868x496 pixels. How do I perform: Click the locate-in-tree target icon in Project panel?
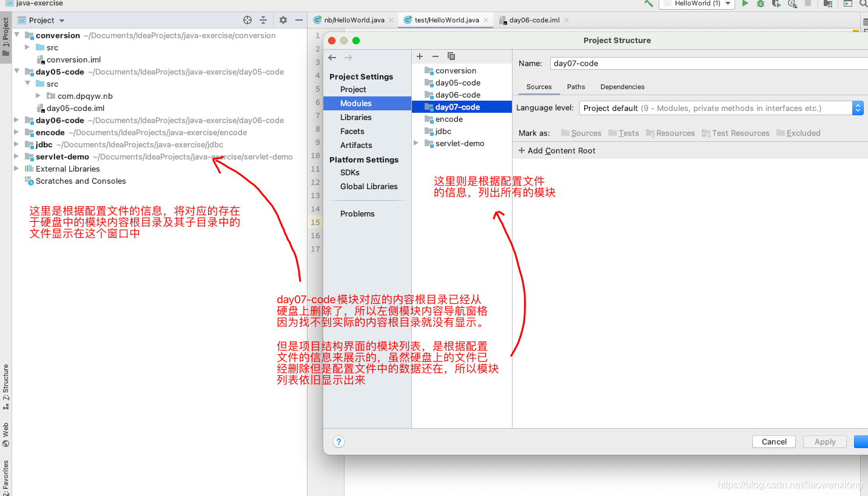click(x=247, y=20)
